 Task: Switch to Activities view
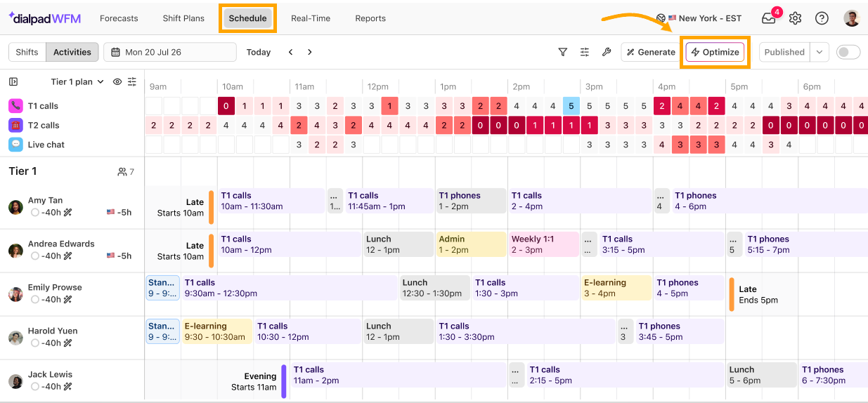click(x=72, y=52)
